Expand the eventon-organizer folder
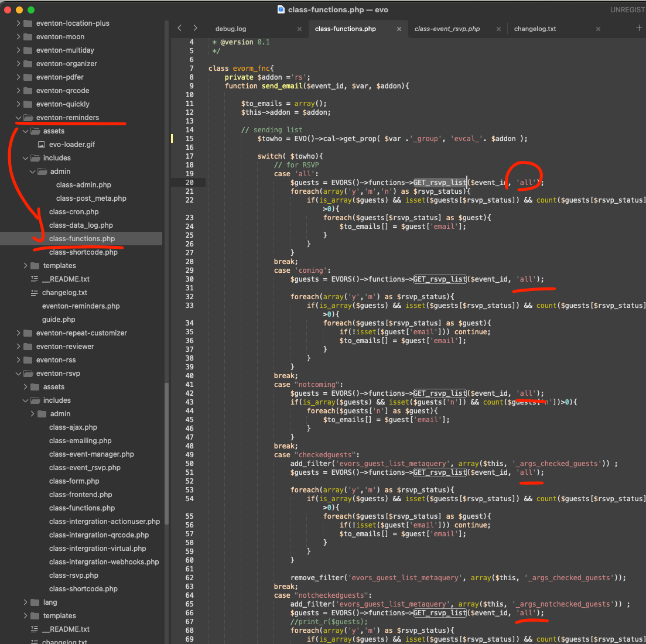This screenshot has width=646, height=644. pos(18,63)
